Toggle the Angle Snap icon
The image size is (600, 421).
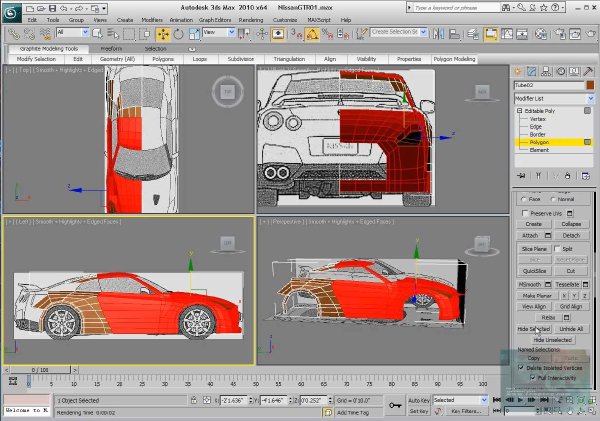click(x=312, y=34)
